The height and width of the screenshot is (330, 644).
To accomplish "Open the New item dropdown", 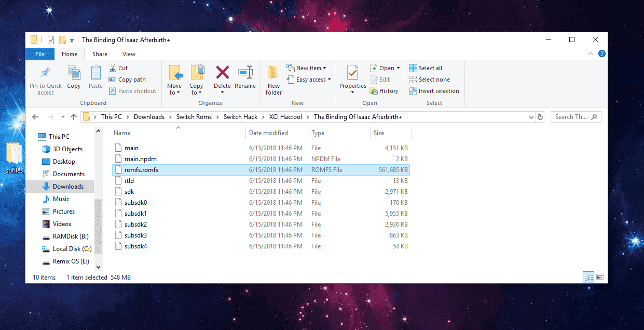I will pos(306,68).
